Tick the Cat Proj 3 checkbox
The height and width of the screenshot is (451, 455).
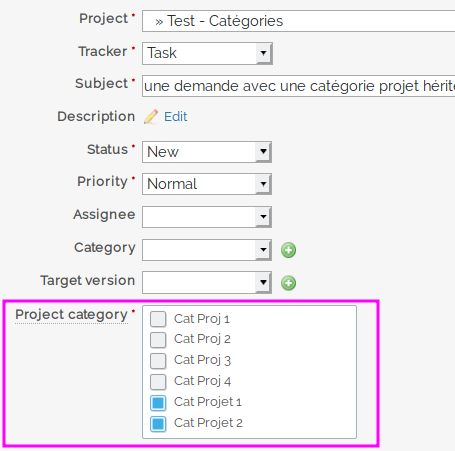tap(158, 361)
